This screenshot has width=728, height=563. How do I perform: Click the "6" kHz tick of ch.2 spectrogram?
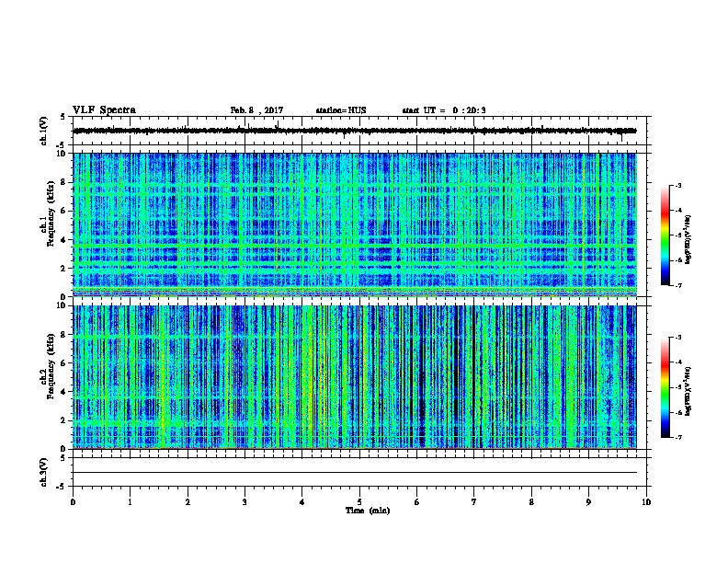click(x=63, y=363)
